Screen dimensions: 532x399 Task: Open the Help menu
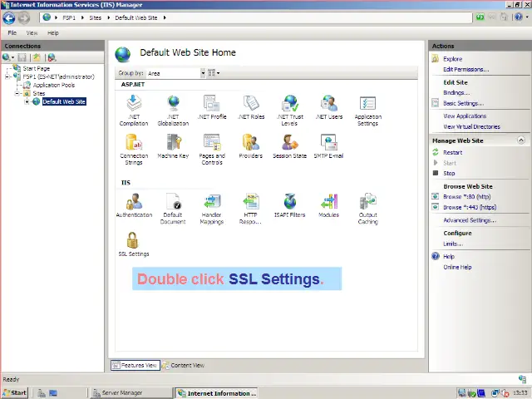click(53, 33)
